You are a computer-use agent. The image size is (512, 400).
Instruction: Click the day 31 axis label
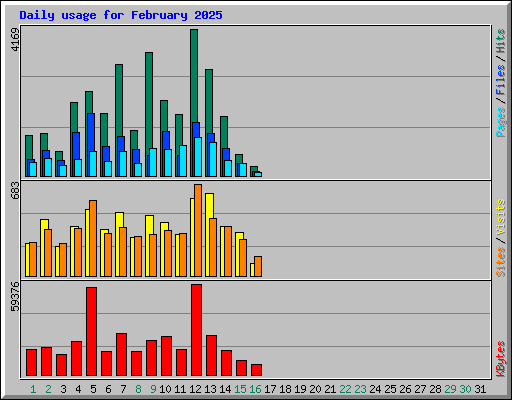[480, 389]
